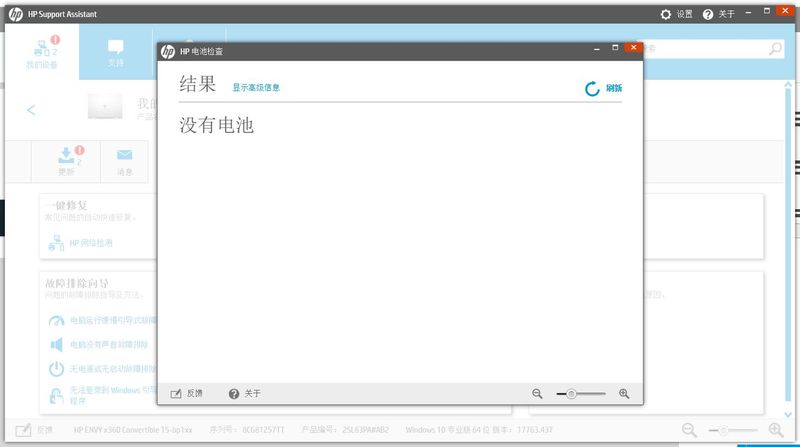The width and height of the screenshot is (800, 447).
Task: Open 设置 settings in the title bar
Action: coord(676,14)
